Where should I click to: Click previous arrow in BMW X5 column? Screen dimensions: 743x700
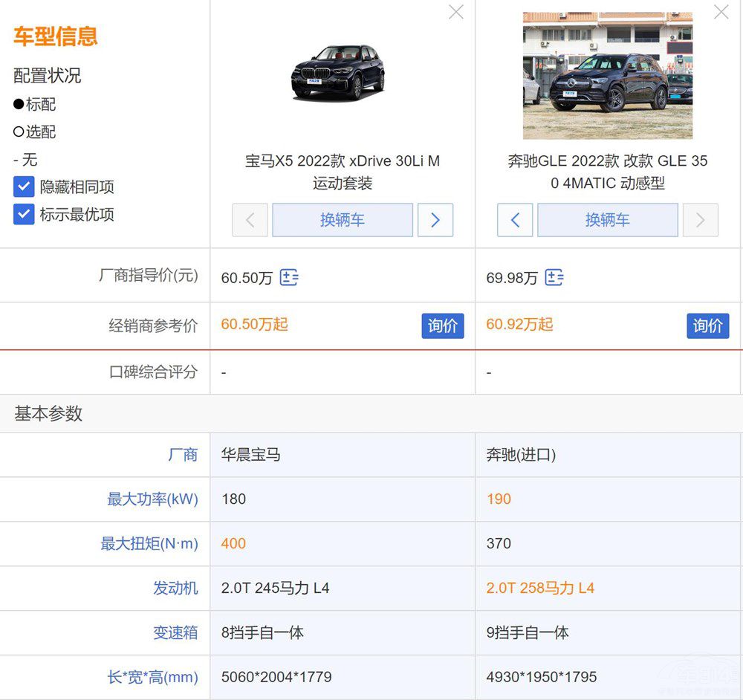tap(250, 220)
